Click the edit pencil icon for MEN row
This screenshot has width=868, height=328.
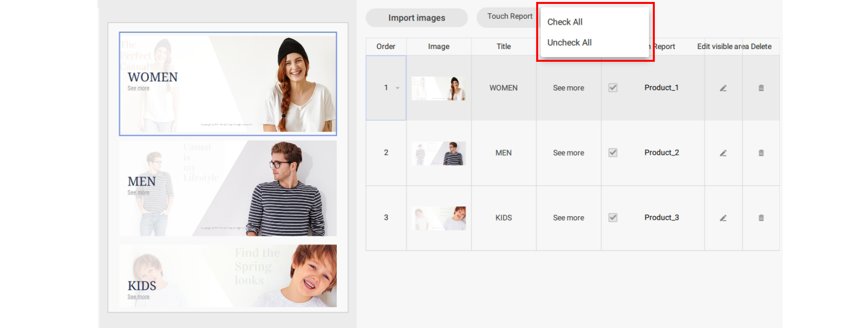(723, 153)
